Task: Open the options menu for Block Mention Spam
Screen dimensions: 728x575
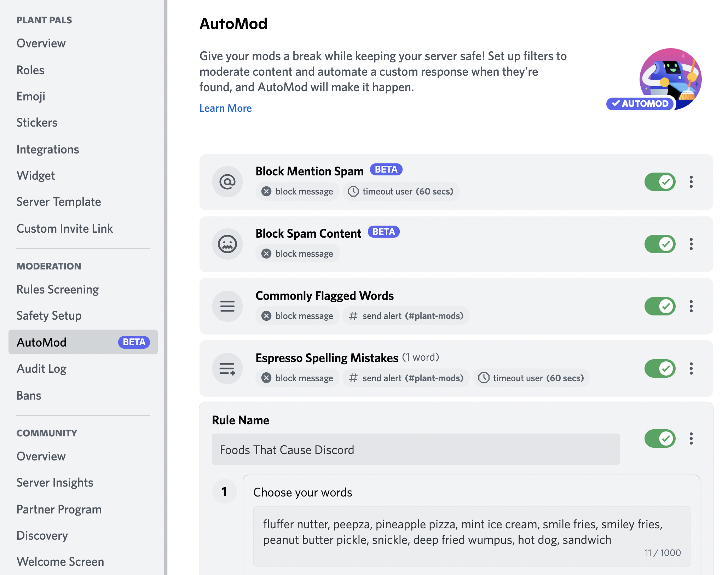Action: (691, 182)
